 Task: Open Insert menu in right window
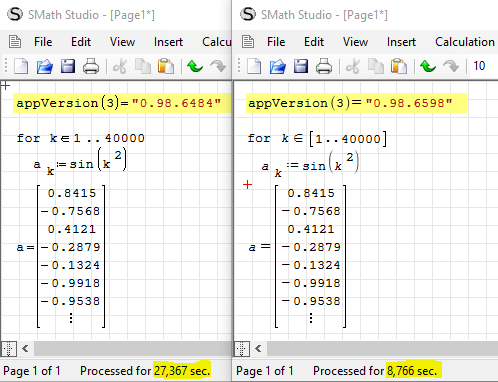tap(401, 42)
